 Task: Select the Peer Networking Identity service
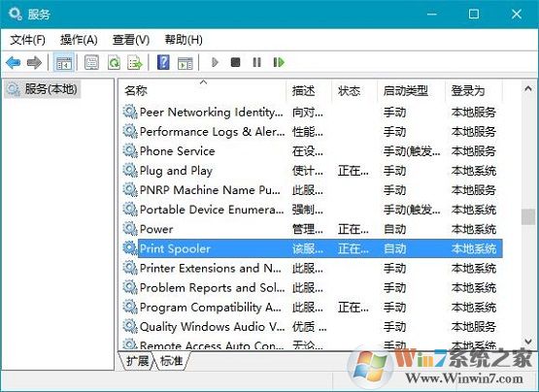click(212, 113)
